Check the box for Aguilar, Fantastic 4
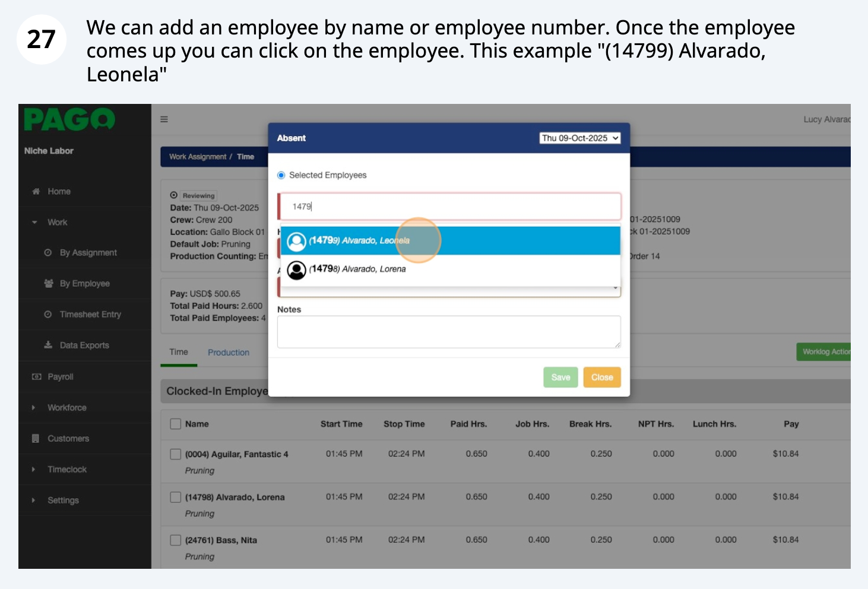The height and width of the screenshot is (589, 868). coord(176,454)
